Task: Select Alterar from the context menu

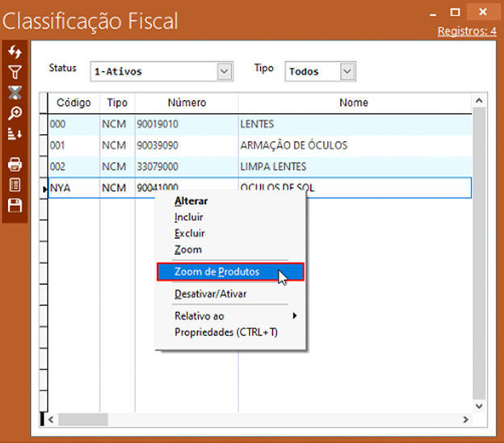Action: tap(191, 202)
